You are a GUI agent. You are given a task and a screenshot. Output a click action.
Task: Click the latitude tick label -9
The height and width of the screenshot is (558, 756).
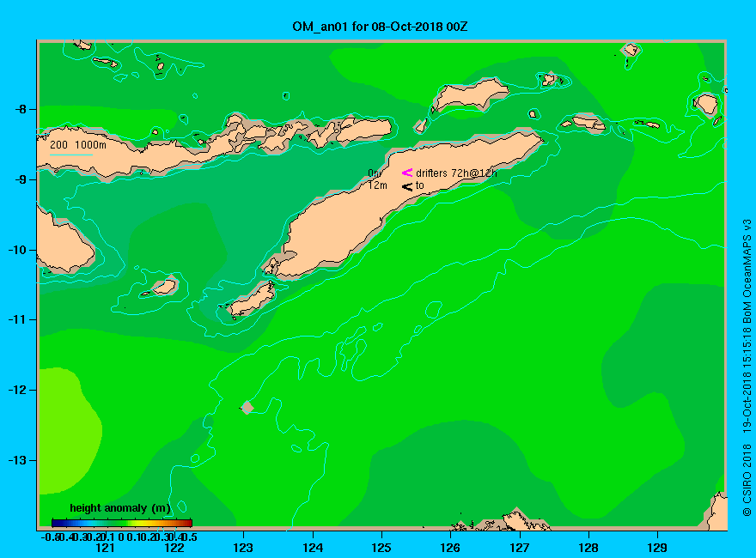(21, 179)
